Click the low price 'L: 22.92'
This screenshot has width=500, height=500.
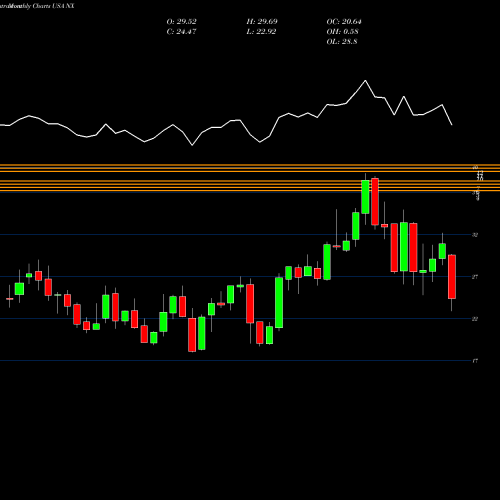261,32
